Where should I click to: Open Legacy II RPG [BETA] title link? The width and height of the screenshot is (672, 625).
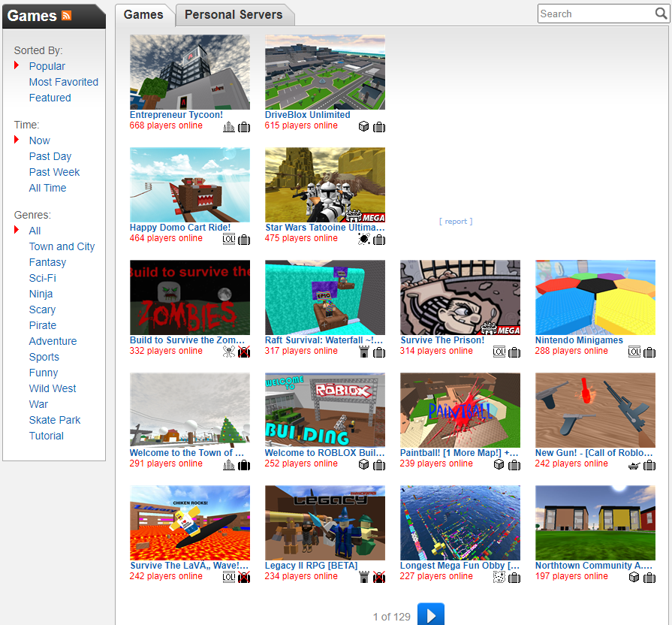[x=311, y=566]
